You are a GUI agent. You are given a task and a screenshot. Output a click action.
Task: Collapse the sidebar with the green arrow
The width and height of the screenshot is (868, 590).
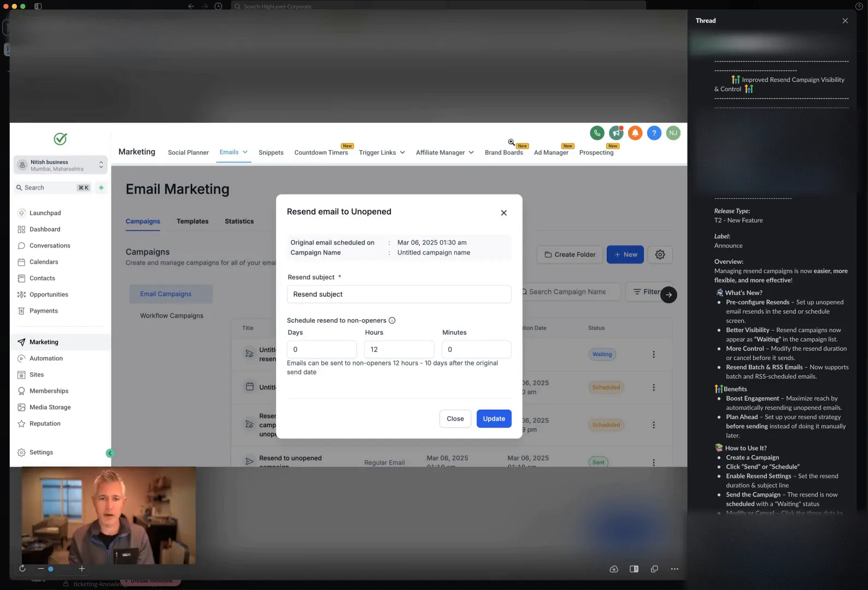tap(110, 453)
